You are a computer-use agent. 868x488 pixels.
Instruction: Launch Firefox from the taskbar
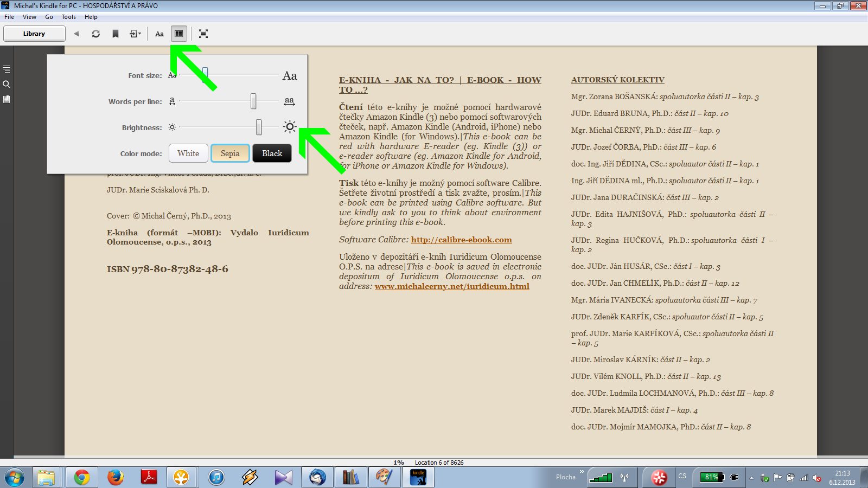tap(115, 477)
